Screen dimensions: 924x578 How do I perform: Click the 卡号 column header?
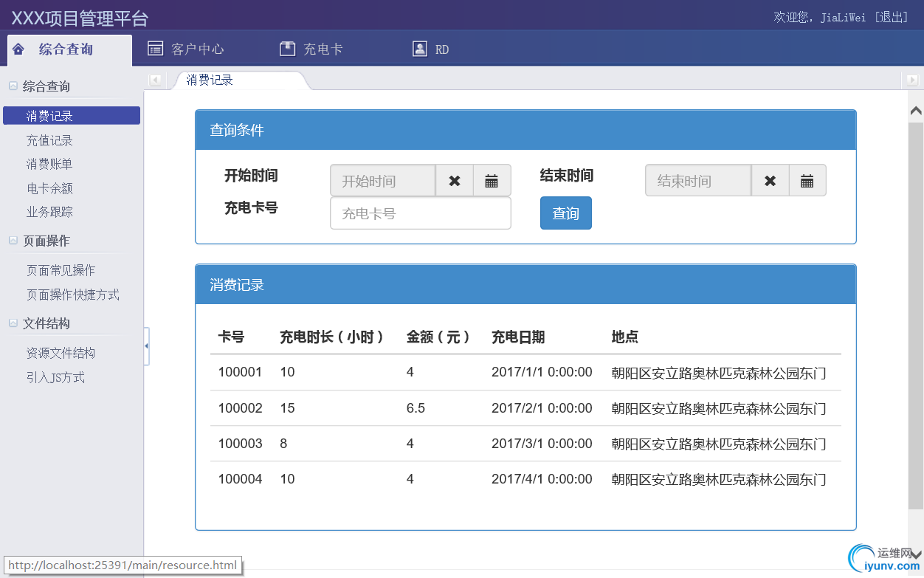[231, 337]
